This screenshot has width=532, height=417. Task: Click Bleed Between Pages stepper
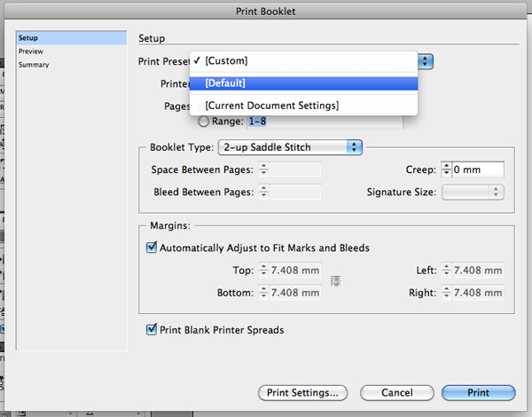click(263, 193)
